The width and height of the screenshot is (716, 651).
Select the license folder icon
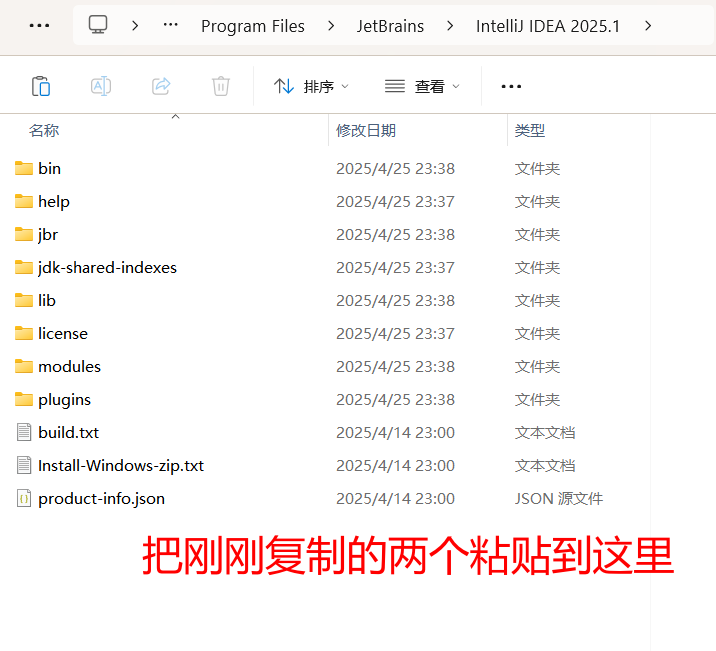click(24, 333)
